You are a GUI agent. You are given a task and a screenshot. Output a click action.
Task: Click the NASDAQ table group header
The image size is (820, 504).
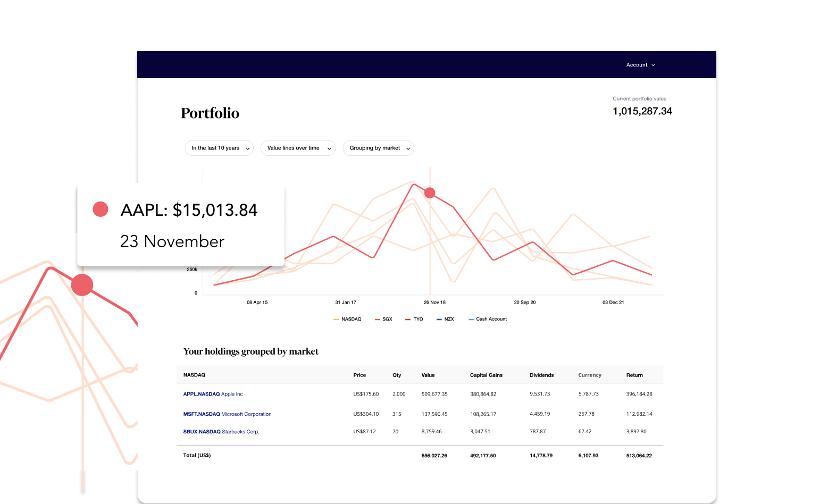pyautogui.click(x=194, y=375)
